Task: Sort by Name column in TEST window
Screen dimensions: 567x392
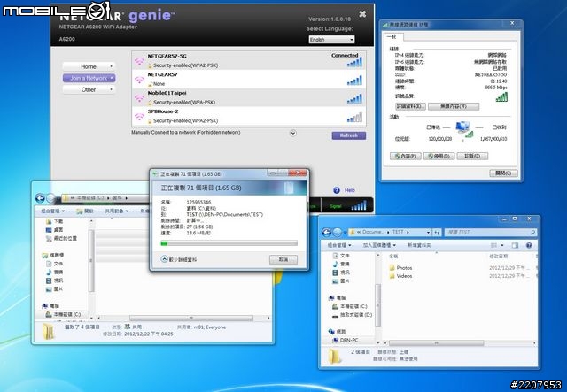Action: [x=393, y=256]
